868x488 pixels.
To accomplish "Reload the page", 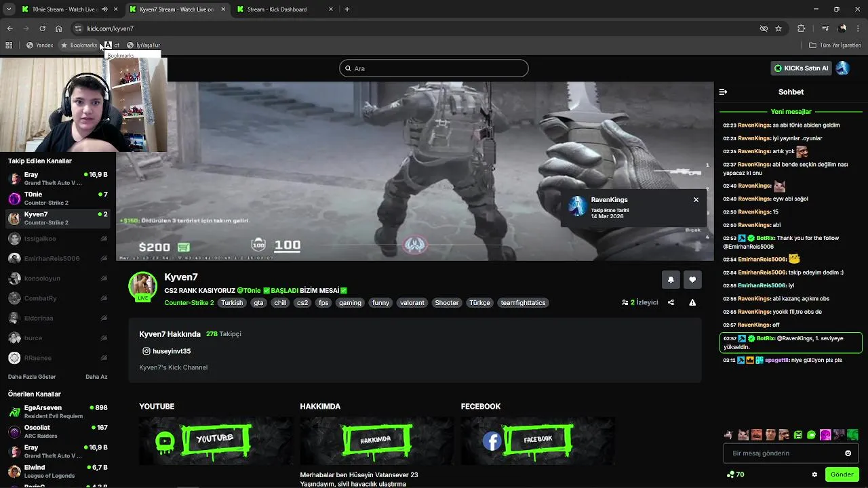I will [x=42, y=28].
